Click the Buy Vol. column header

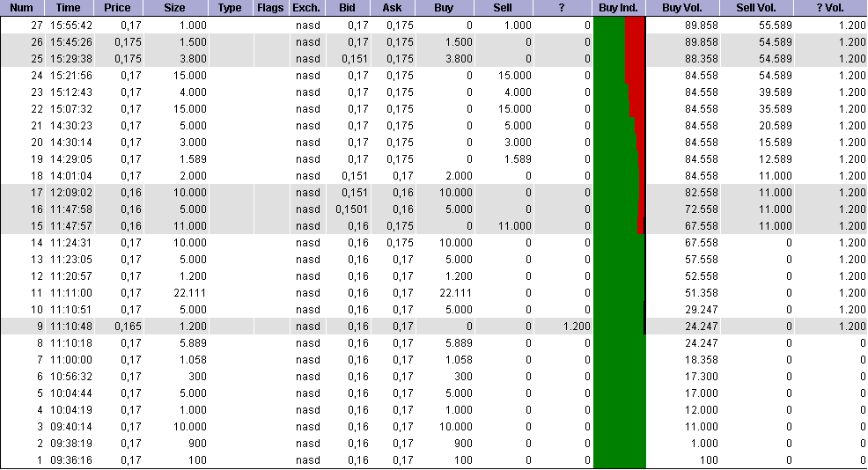coord(683,8)
